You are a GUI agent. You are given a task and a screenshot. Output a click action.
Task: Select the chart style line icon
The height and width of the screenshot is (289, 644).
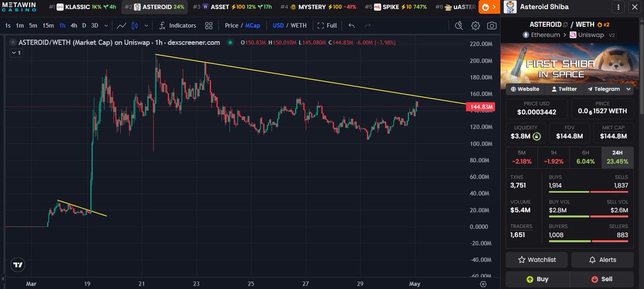[122, 25]
